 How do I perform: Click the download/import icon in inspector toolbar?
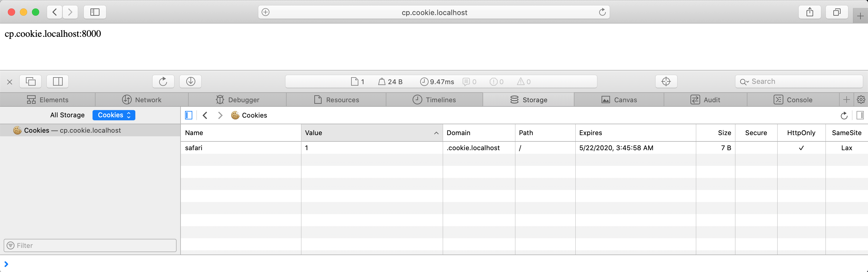coord(190,81)
